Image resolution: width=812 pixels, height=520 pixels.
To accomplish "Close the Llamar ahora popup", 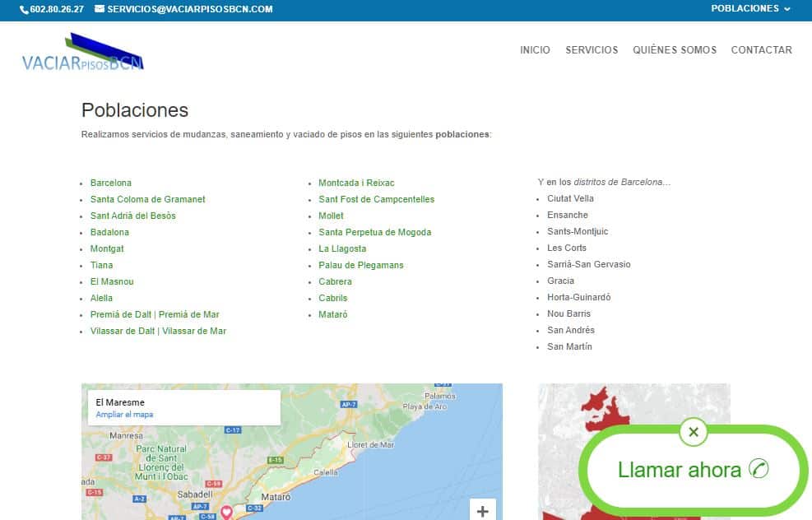I will pos(694,432).
